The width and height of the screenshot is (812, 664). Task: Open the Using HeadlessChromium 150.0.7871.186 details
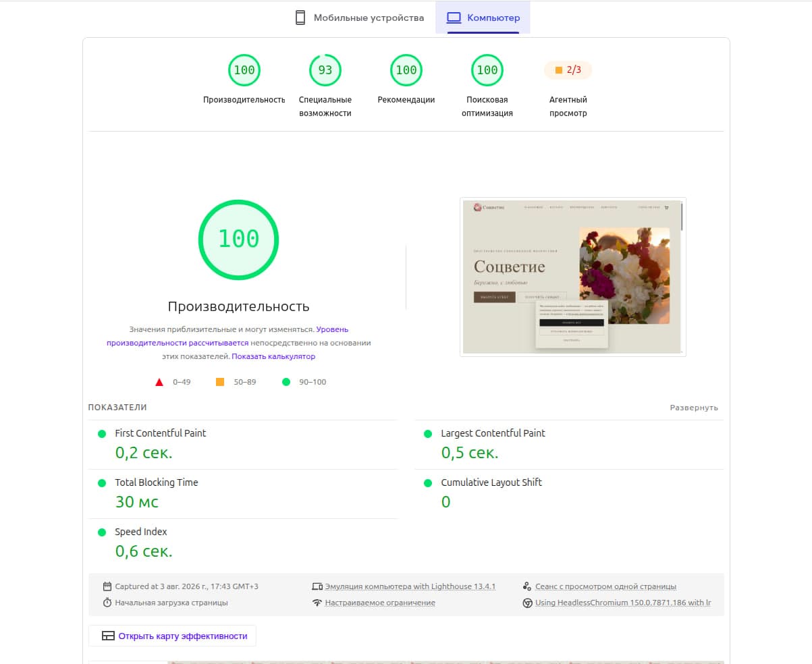tap(623, 603)
